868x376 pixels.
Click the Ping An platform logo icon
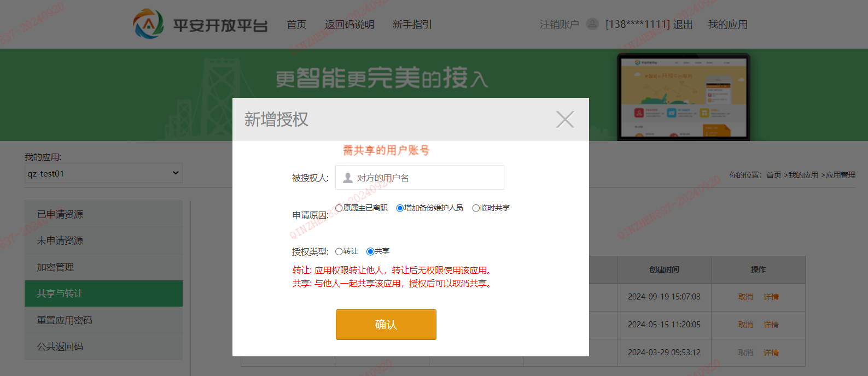click(148, 24)
